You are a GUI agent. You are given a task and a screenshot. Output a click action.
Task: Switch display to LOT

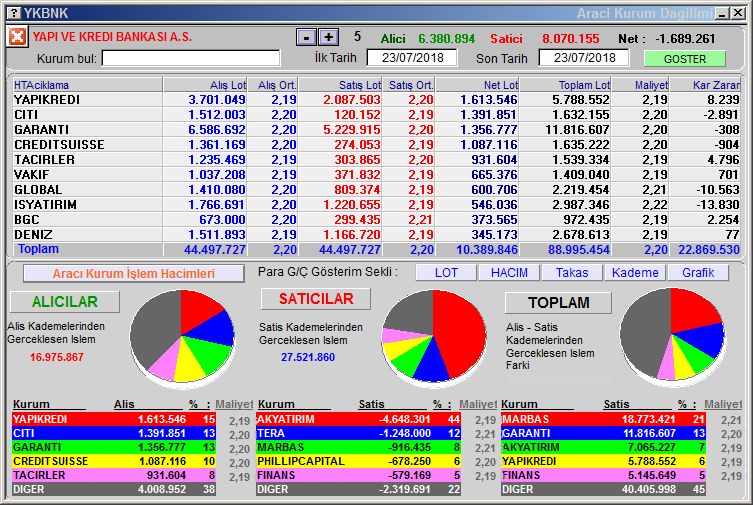tap(446, 273)
